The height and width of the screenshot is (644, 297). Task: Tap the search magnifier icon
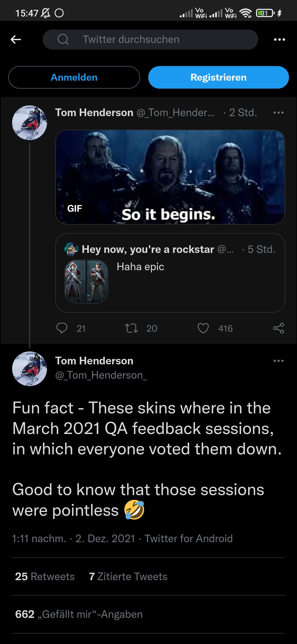[x=63, y=39]
